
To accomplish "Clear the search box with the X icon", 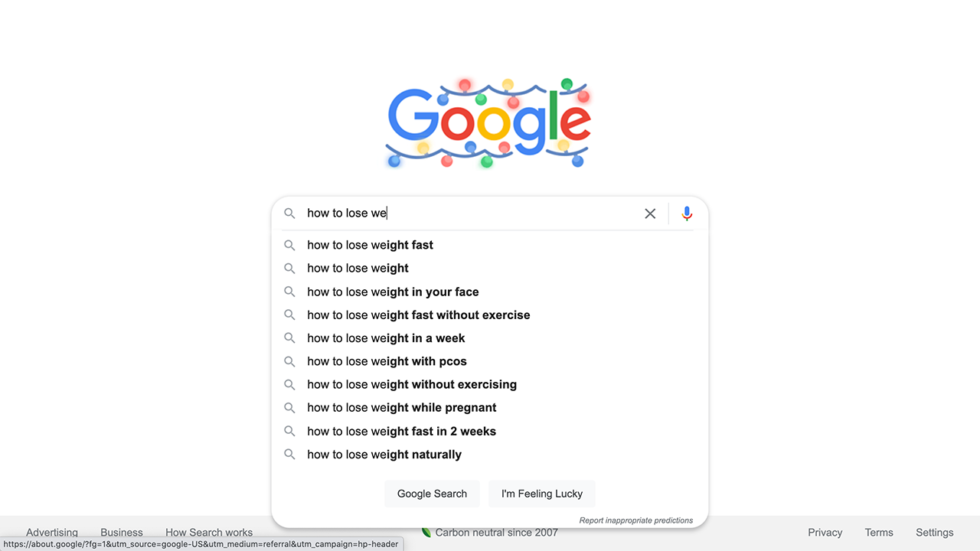I will [650, 214].
